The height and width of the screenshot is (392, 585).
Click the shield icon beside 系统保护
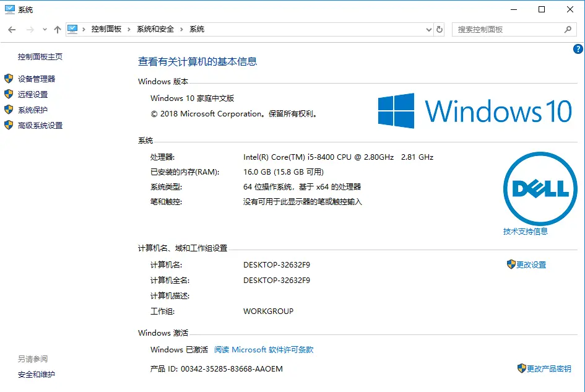pos(9,110)
